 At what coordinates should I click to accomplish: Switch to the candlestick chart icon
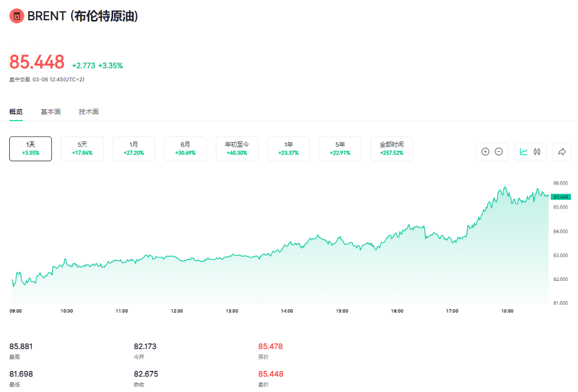tap(537, 152)
